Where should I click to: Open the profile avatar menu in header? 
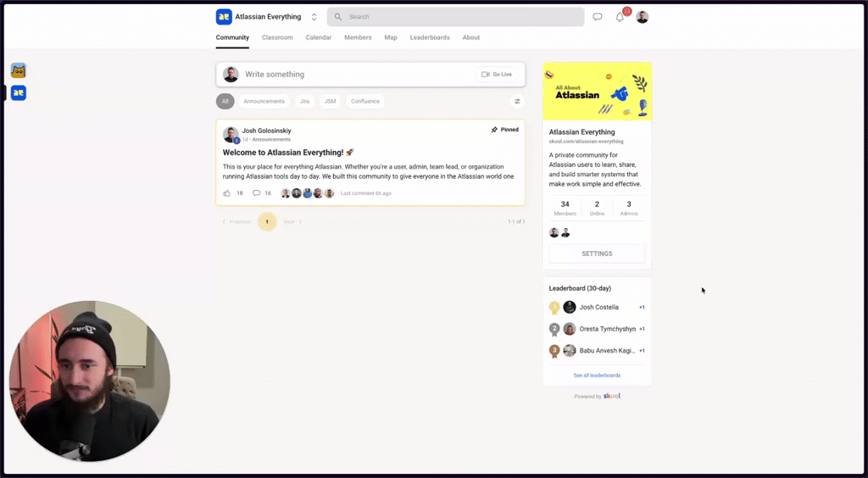[x=643, y=17]
